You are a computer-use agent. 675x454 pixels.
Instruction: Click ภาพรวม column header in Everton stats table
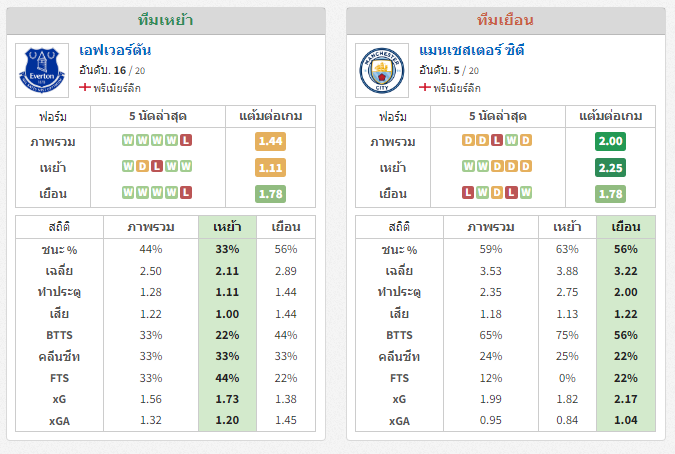pos(151,227)
